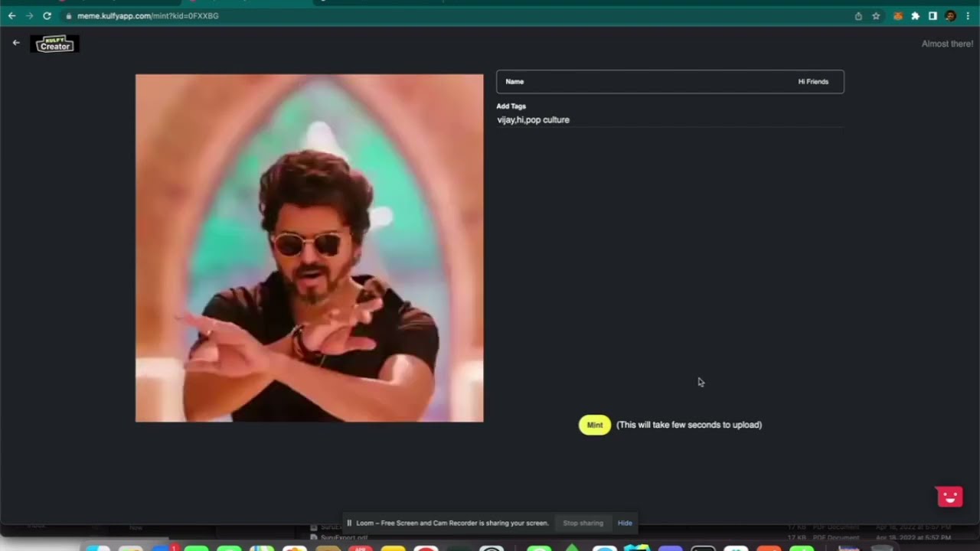Viewport: 980px width, 551px height.
Task: Toggle the browser side panel
Action: [933, 15]
